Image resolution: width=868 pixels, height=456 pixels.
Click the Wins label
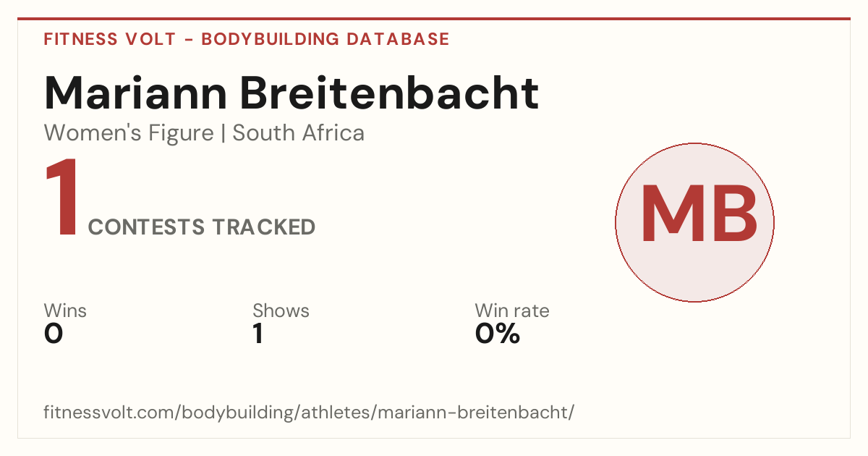click(65, 311)
